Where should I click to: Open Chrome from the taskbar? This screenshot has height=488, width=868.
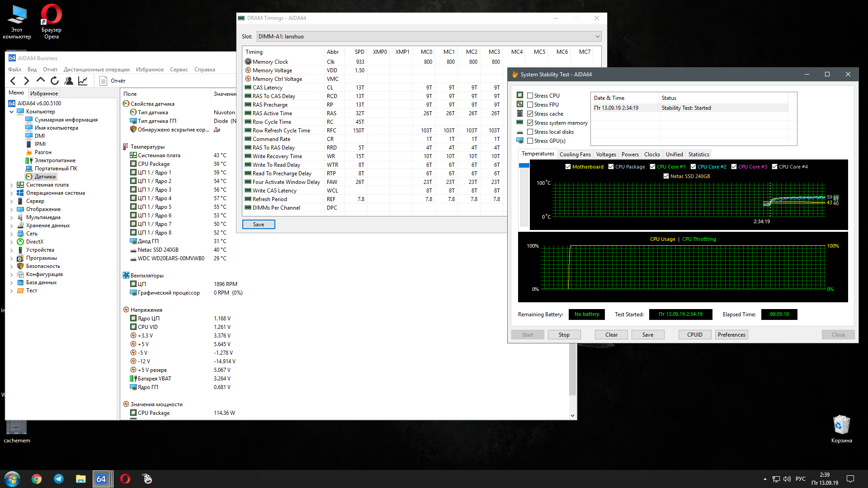coord(37,479)
